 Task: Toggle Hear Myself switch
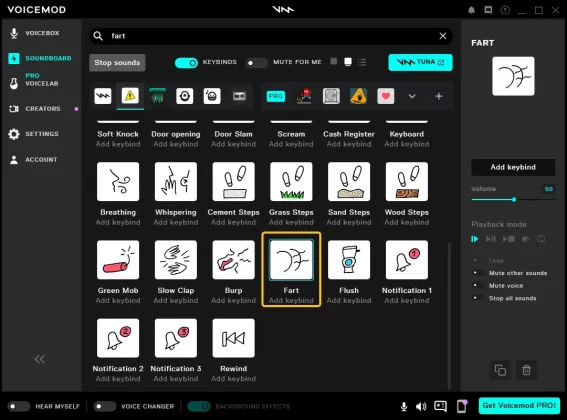19,406
